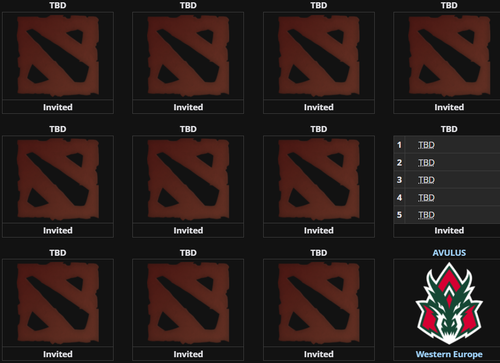Click Dota logo in middle row first card
The width and height of the screenshot is (500, 363).
pyautogui.click(x=58, y=179)
